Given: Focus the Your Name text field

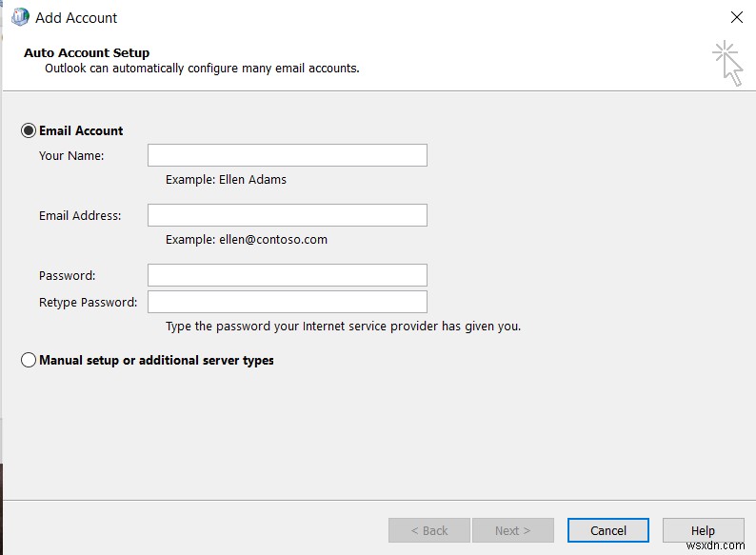Looking at the screenshot, I should 287,155.
